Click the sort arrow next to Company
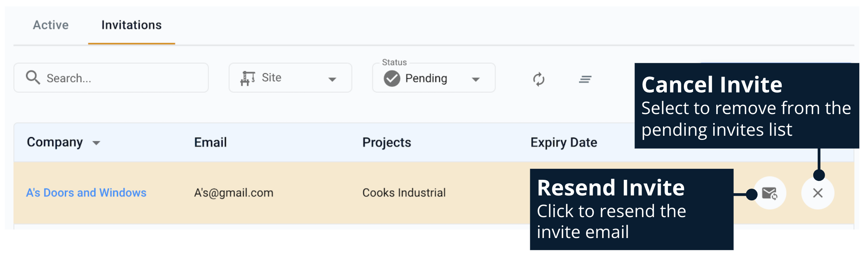The image size is (868, 254). pos(96,143)
